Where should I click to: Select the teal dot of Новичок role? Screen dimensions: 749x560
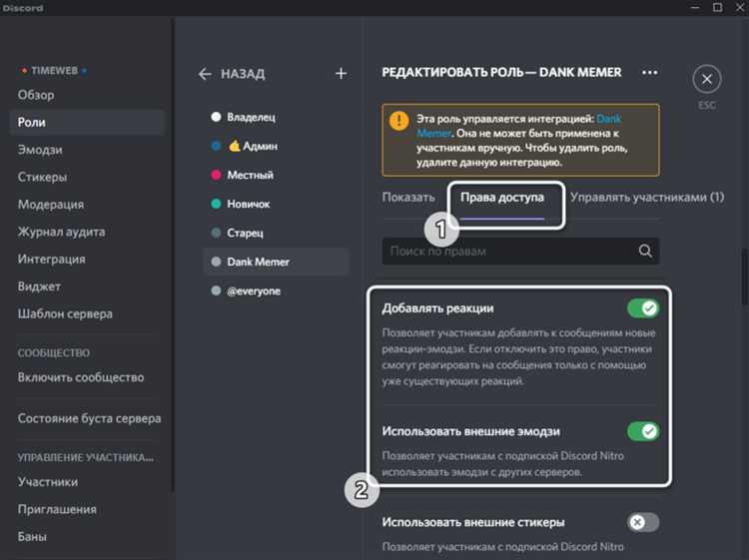[x=216, y=204]
